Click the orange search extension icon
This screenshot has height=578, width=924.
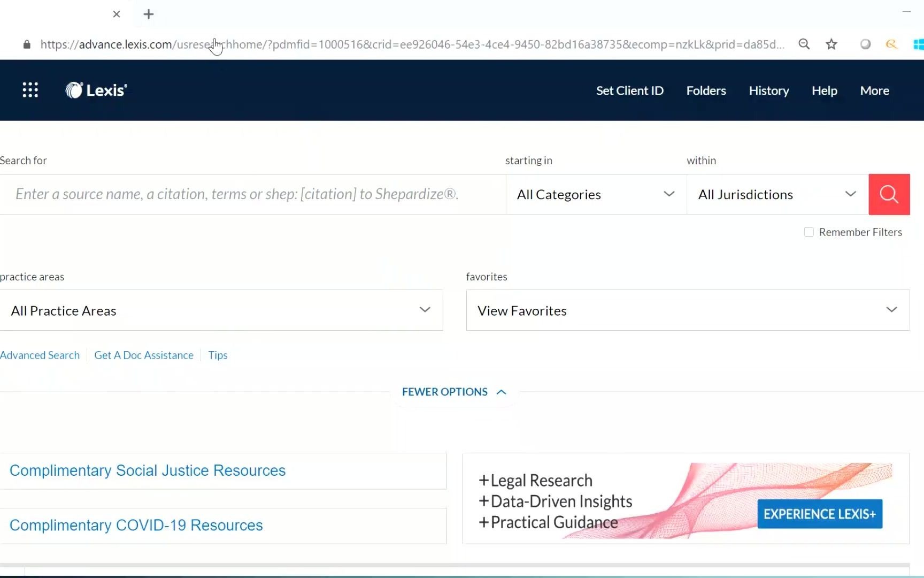(891, 44)
